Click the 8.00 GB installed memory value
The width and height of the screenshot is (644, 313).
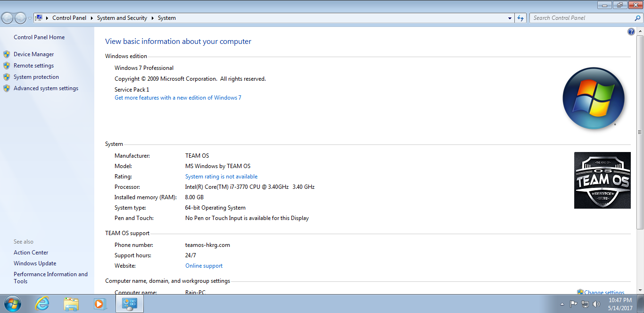point(195,197)
